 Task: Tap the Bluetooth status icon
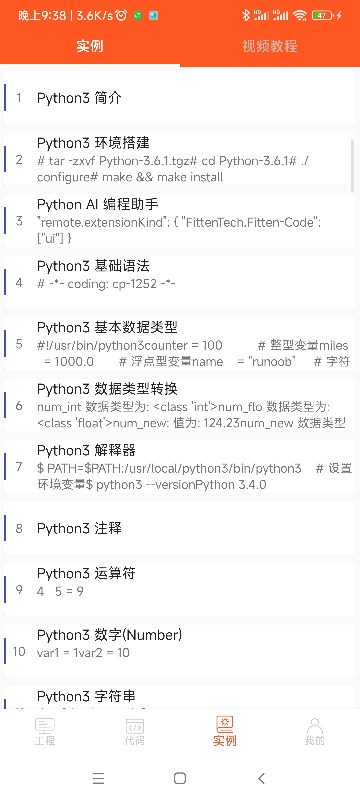point(246,15)
